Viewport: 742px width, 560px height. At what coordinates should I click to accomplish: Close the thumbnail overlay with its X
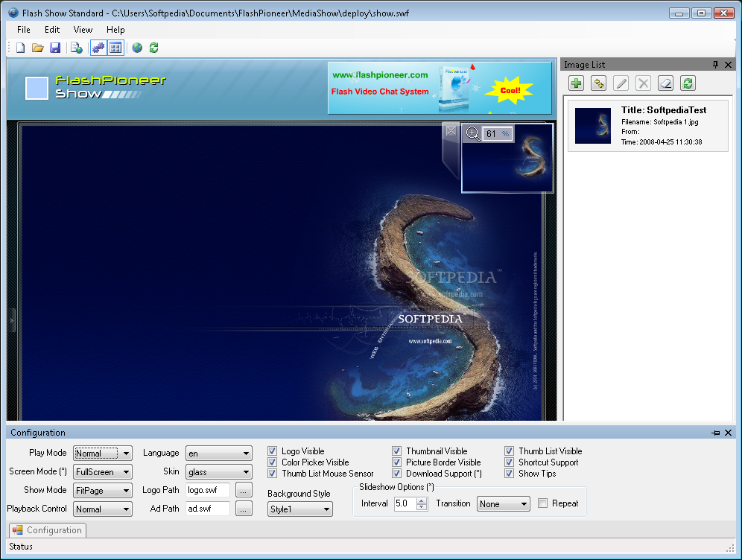pos(451,131)
